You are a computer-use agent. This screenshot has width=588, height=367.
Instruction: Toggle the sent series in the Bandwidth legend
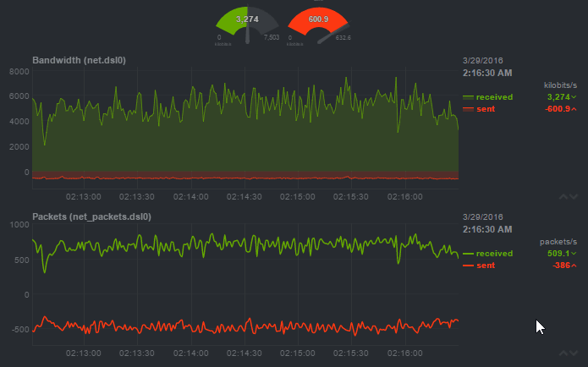(x=486, y=109)
